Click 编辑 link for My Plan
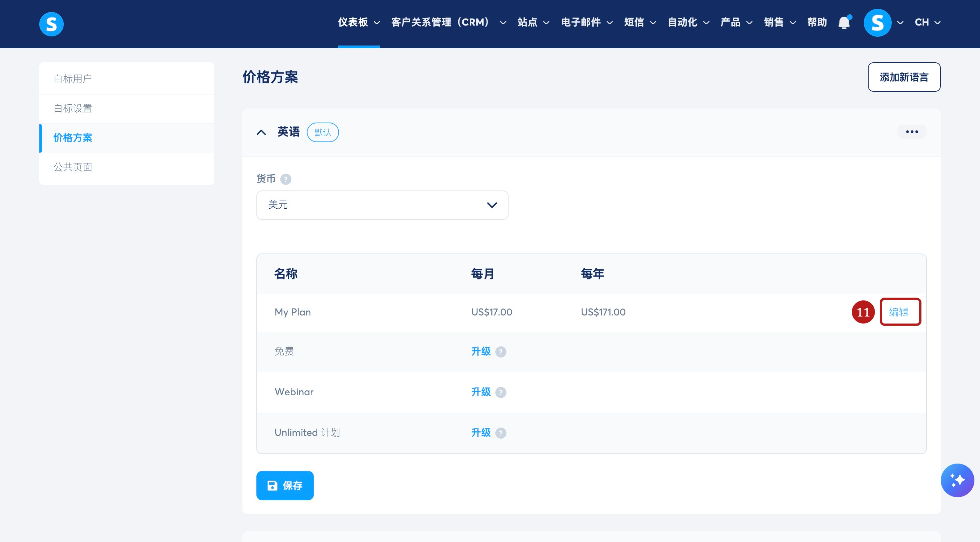 pos(898,312)
